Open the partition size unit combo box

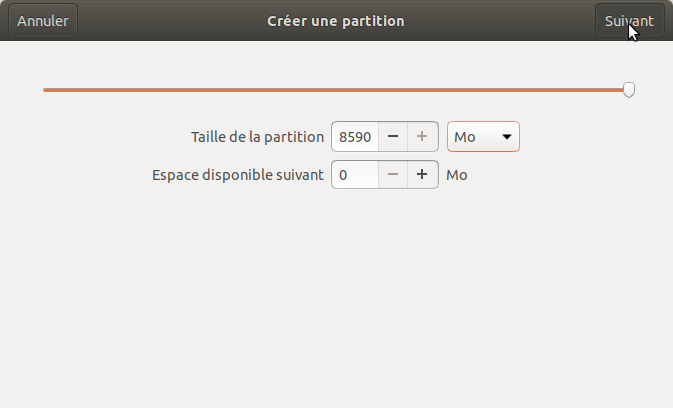[483, 137]
